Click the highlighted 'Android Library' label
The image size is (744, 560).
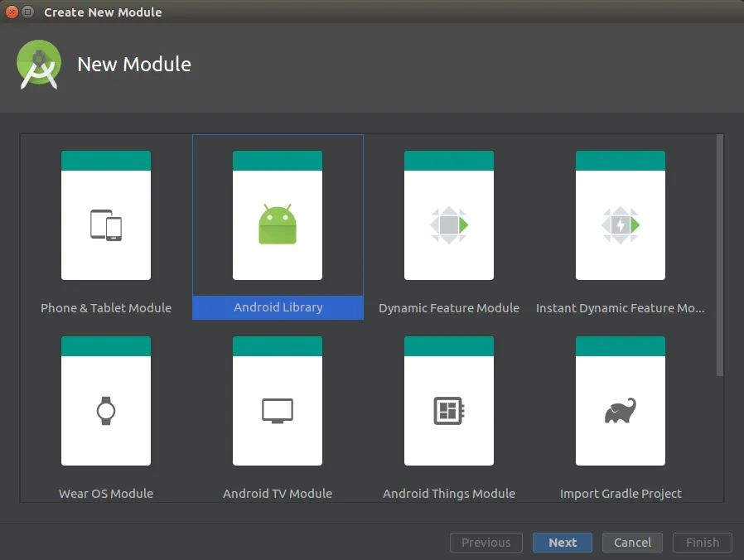[278, 307]
